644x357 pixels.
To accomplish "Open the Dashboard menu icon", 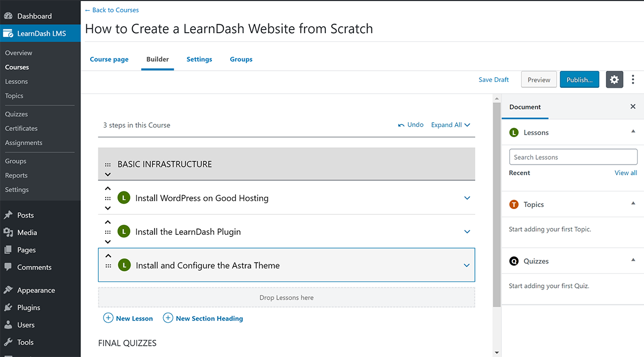I will point(9,16).
